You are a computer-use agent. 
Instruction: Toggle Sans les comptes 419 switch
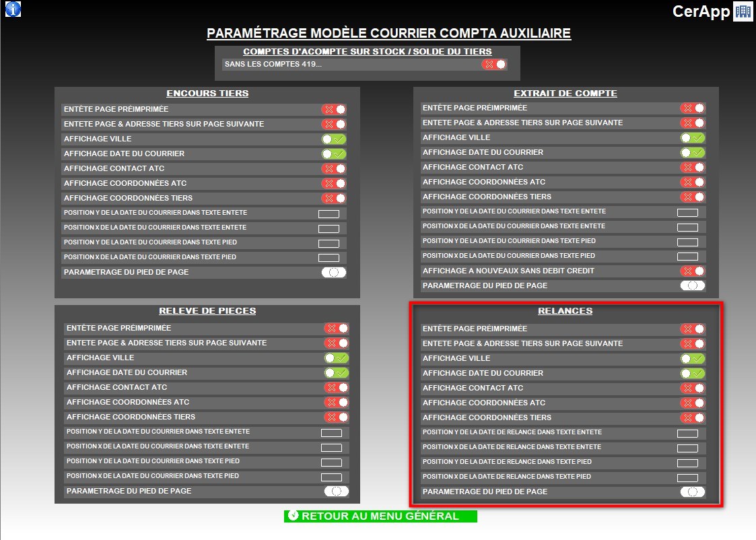(x=494, y=65)
